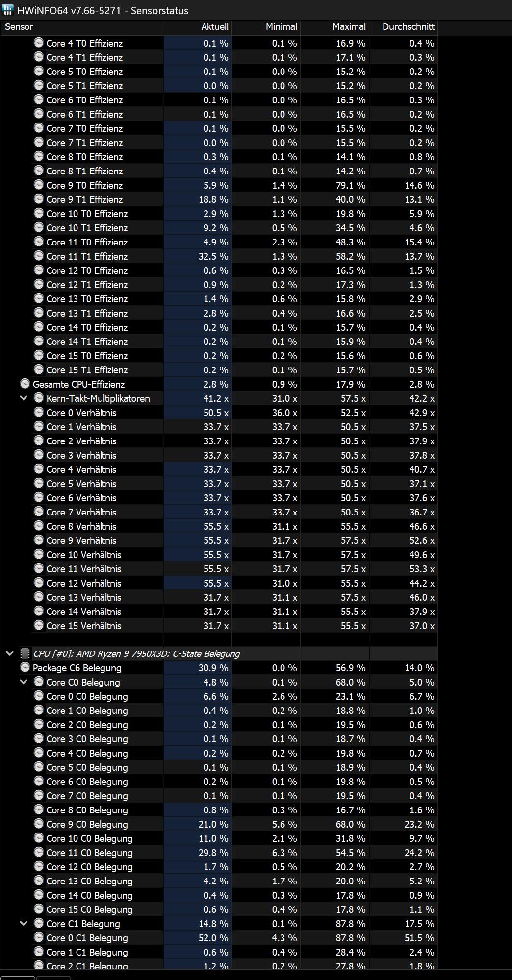Click clock icon beside Gesamte CPU-Effizienz
This screenshot has width=512, height=980.
click(25, 384)
